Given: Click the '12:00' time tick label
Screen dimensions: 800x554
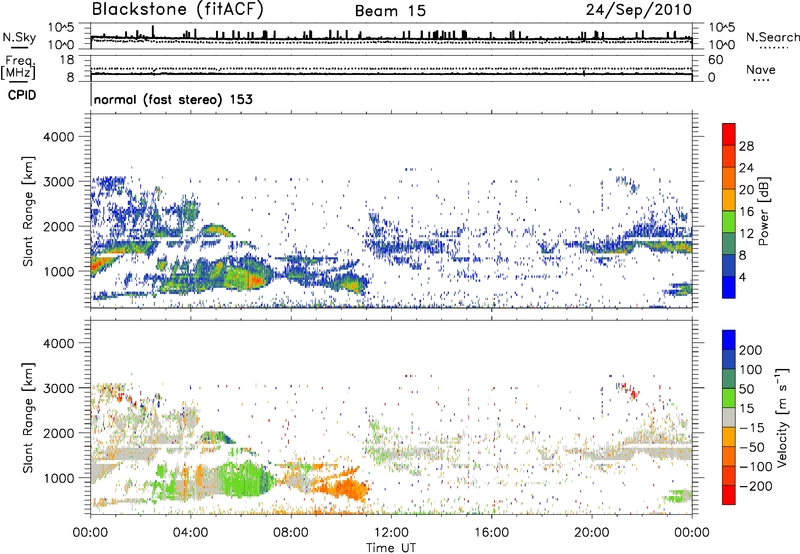Looking at the screenshot, I should (391, 533).
